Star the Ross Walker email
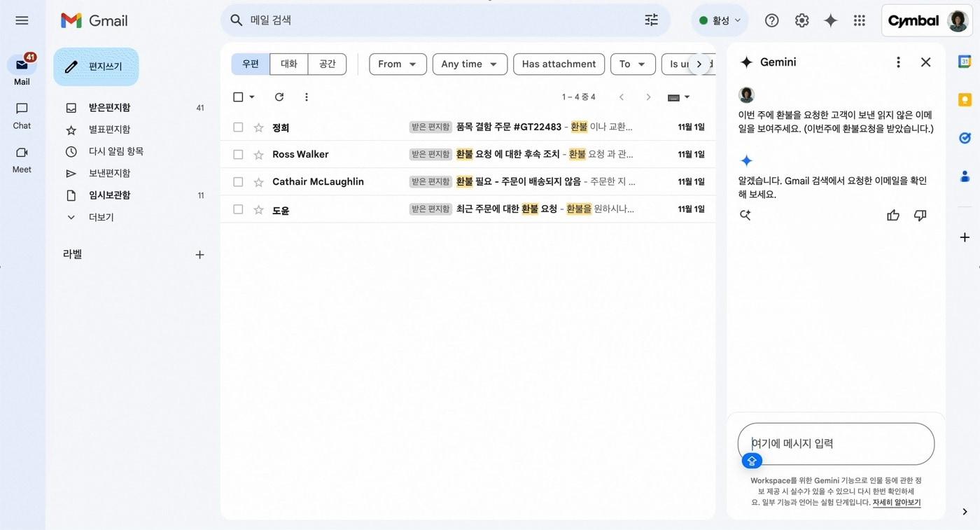 [258, 155]
